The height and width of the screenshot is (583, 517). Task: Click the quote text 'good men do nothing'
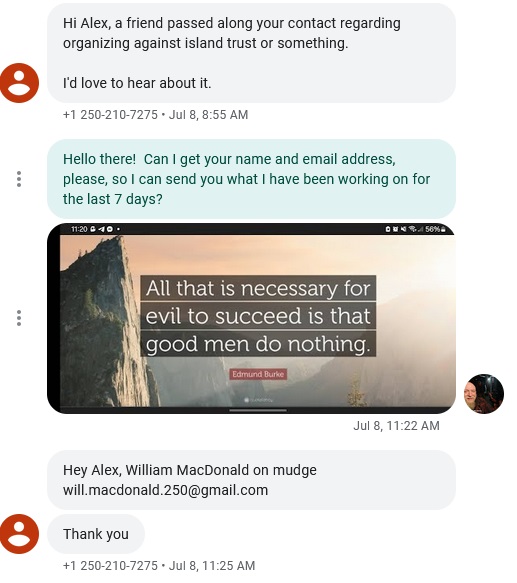(x=258, y=344)
